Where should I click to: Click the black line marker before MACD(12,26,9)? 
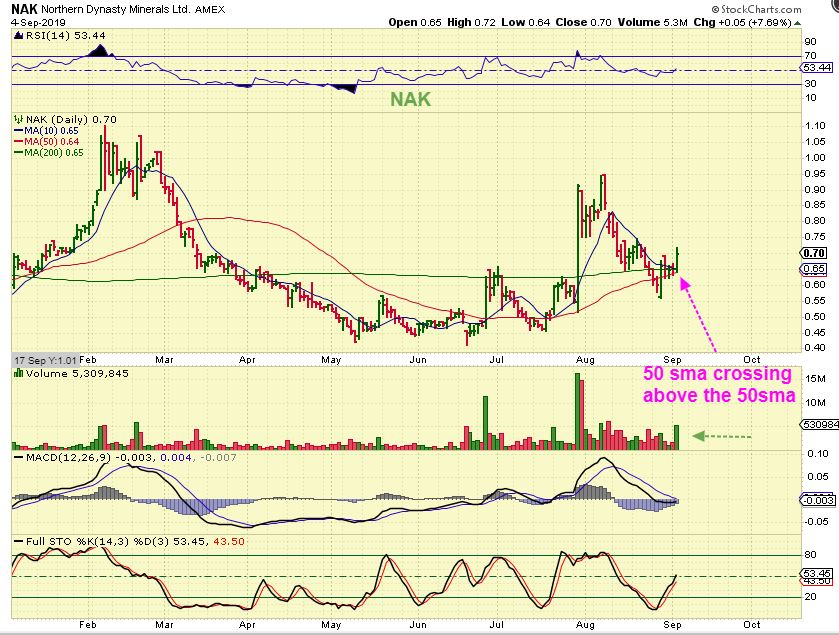[x=19, y=458]
